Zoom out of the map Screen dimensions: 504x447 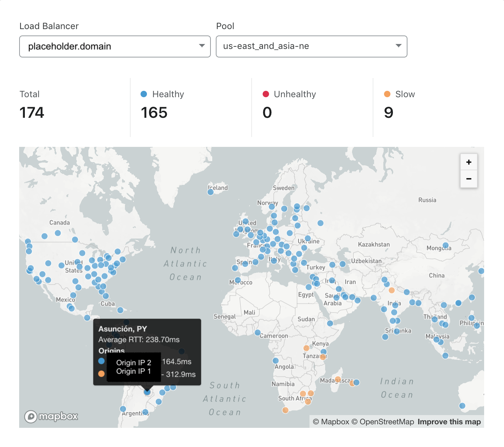(469, 179)
